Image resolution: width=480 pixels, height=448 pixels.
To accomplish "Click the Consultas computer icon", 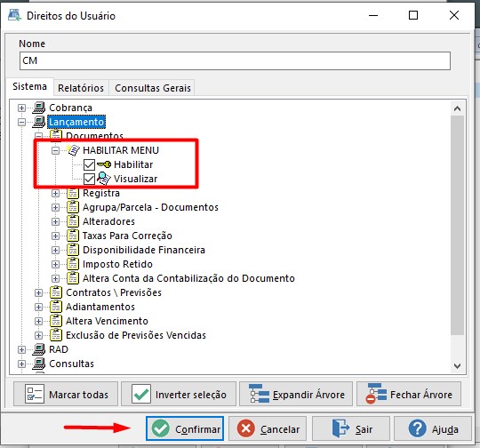I will click(39, 364).
